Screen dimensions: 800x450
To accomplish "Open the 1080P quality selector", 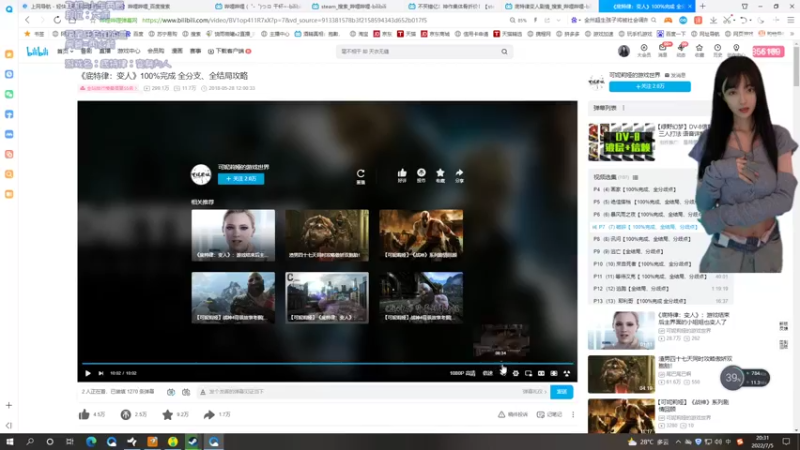I will tap(462, 373).
